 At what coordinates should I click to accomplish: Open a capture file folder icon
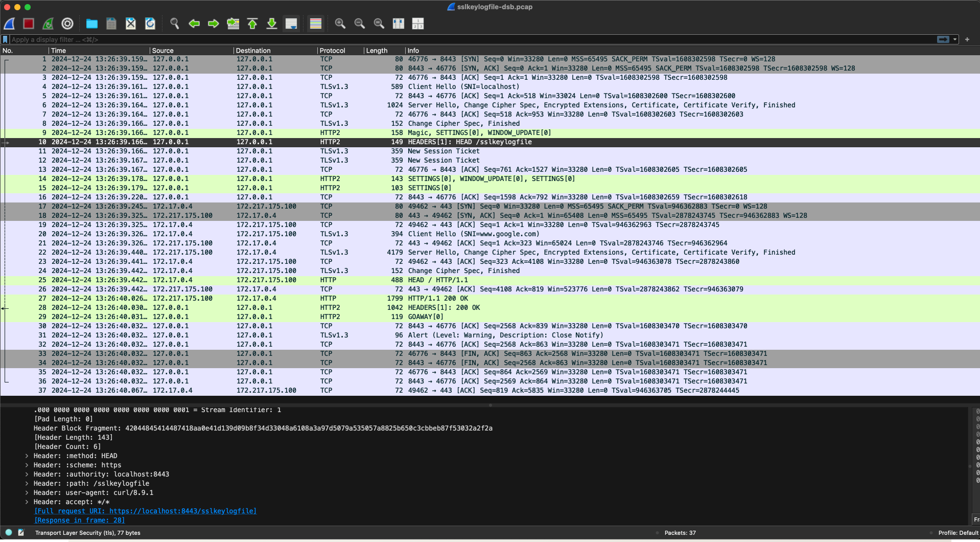(x=92, y=24)
